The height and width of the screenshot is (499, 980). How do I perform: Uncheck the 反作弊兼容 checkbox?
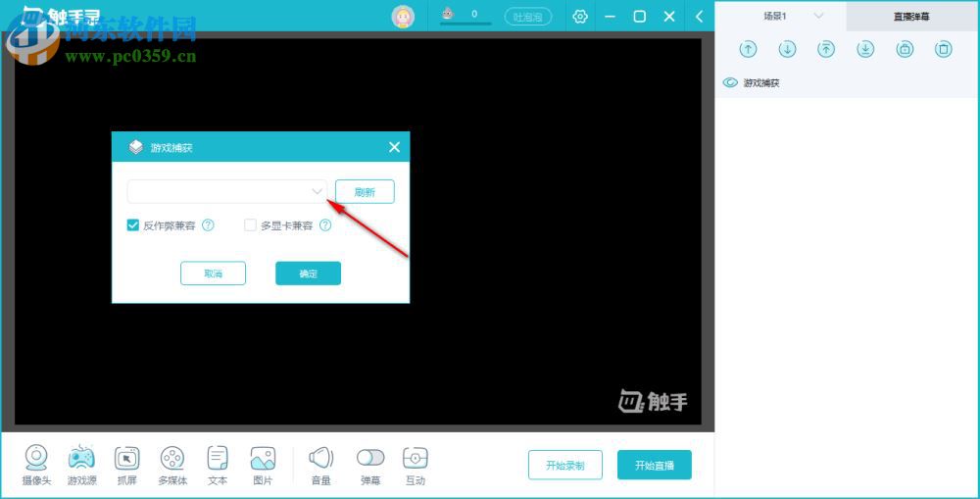tap(132, 225)
